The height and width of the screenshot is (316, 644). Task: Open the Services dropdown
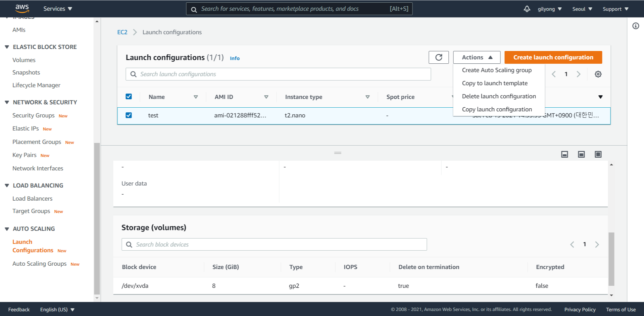click(x=58, y=9)
